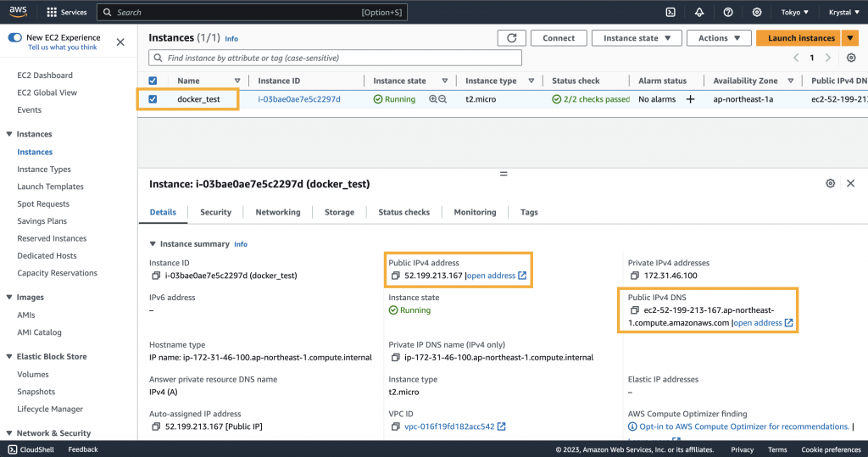Viewport: 868px width, 457px height.
Task: Switch to the Security tab
Action: (x=215, y=212)
